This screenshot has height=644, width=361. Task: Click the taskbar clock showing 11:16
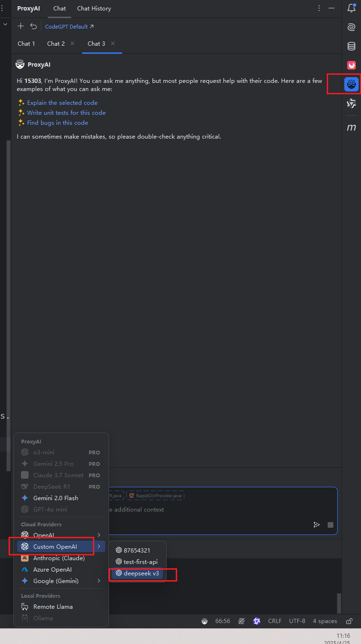click(x=343, y=636)
